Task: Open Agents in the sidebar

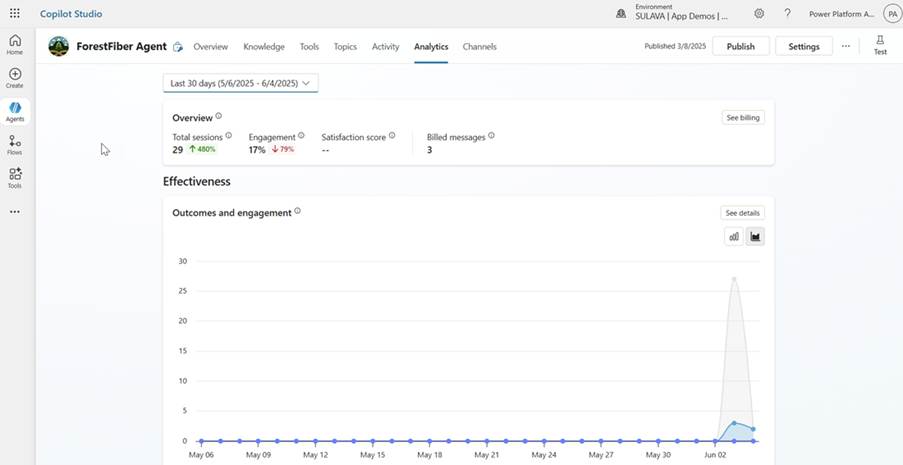Action: click(x=15, y=111)
